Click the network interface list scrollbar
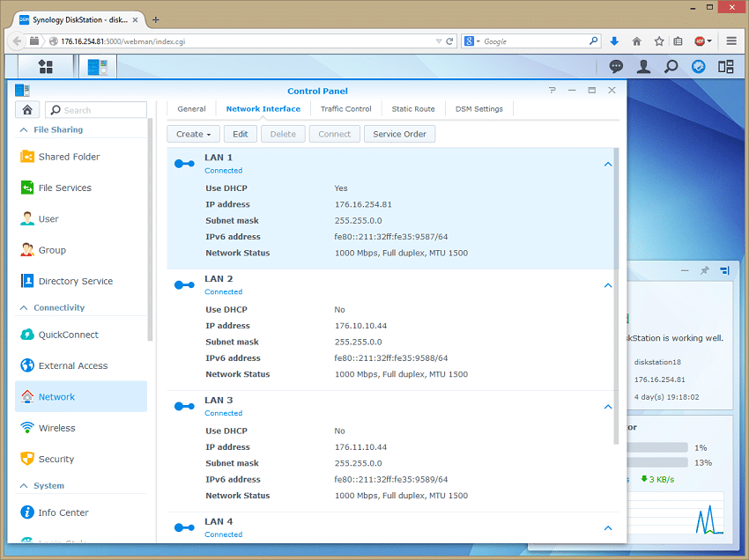The image size is (749, 560). pos(616,296)
